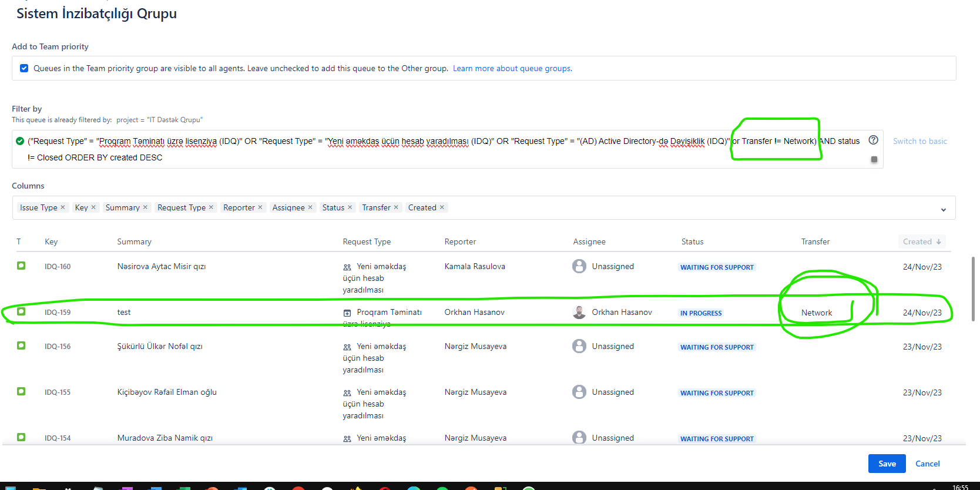Click the Request Type column header
The image size is (980, 490).
pos(367,241)
